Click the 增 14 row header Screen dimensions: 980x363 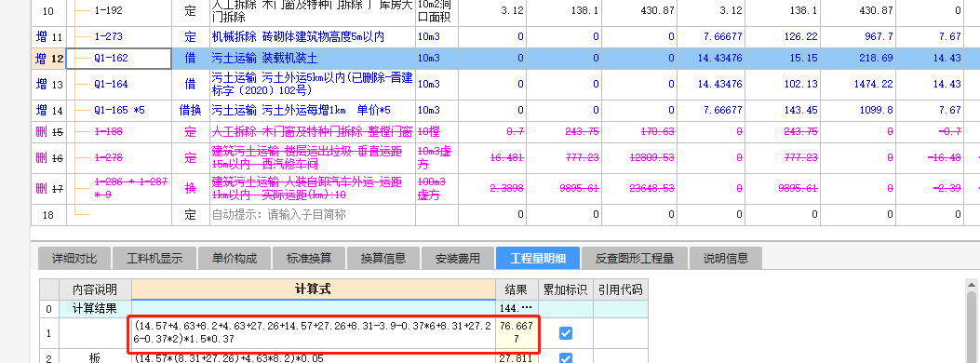pyautogui.click(x=48, y=110)
